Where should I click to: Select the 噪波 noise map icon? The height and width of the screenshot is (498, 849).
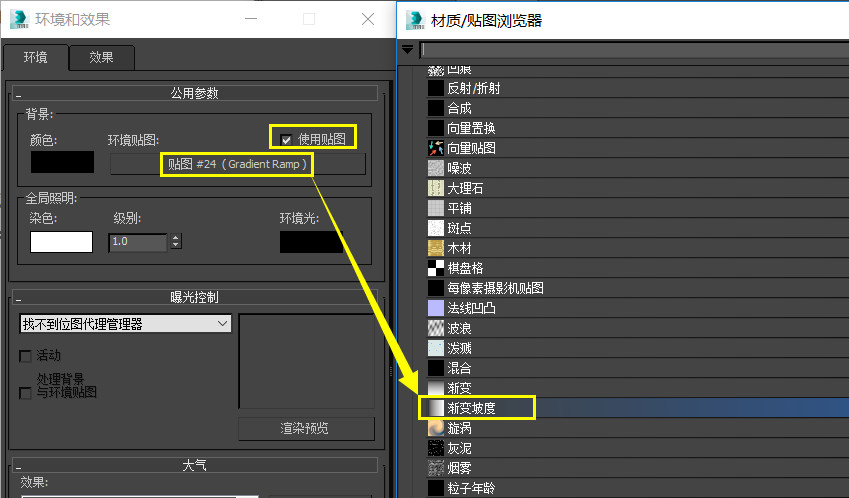click(436, 168)
